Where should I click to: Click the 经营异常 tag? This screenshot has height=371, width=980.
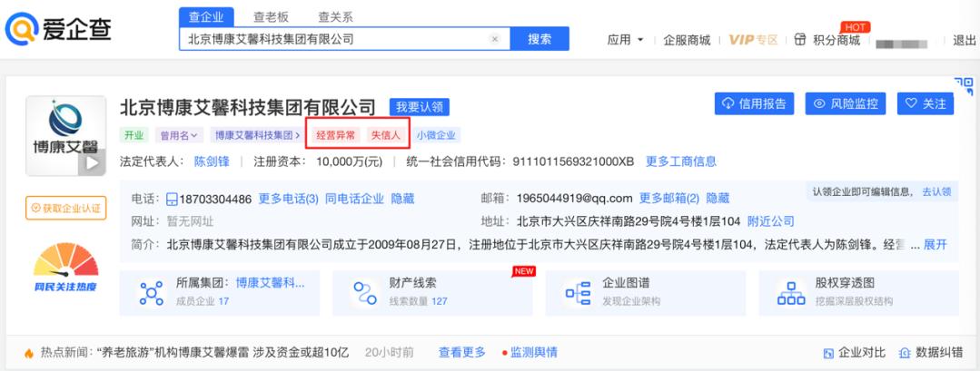(x=336, y=135)
